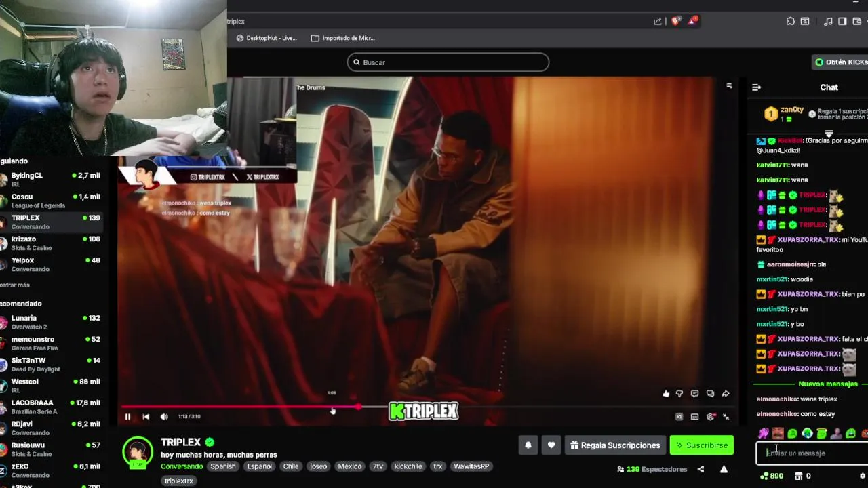This screenshot has height=488, width=868.
Task: Open krizazo Slots & Casino channel
Action: pyautogui.click(x=51, y=243)
